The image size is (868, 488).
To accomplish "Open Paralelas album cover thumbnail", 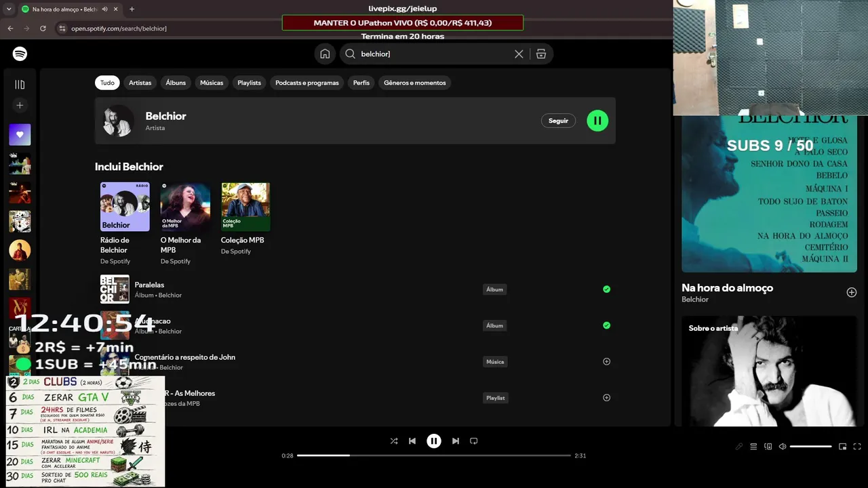I will [x=115, y=289].
